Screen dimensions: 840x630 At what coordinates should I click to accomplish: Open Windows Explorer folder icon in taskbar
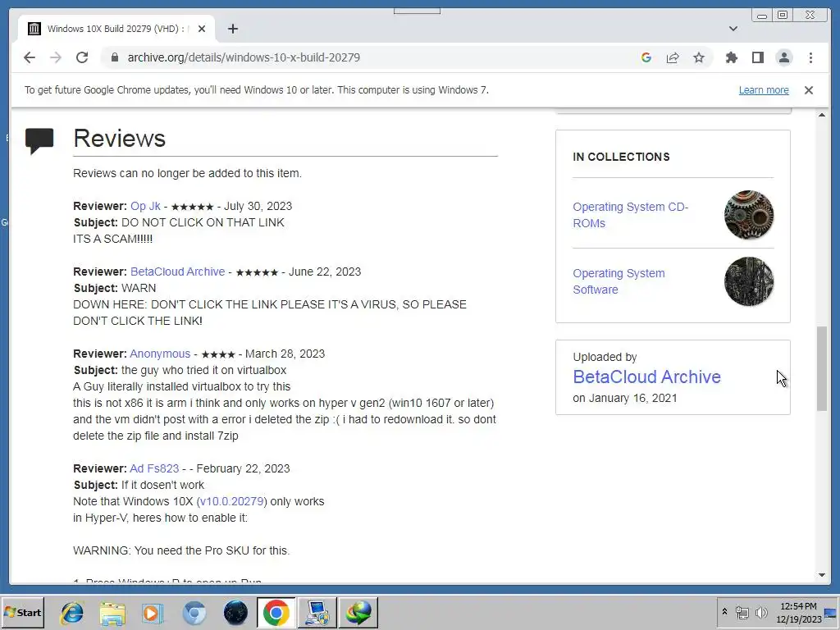(x=112, y=612)
